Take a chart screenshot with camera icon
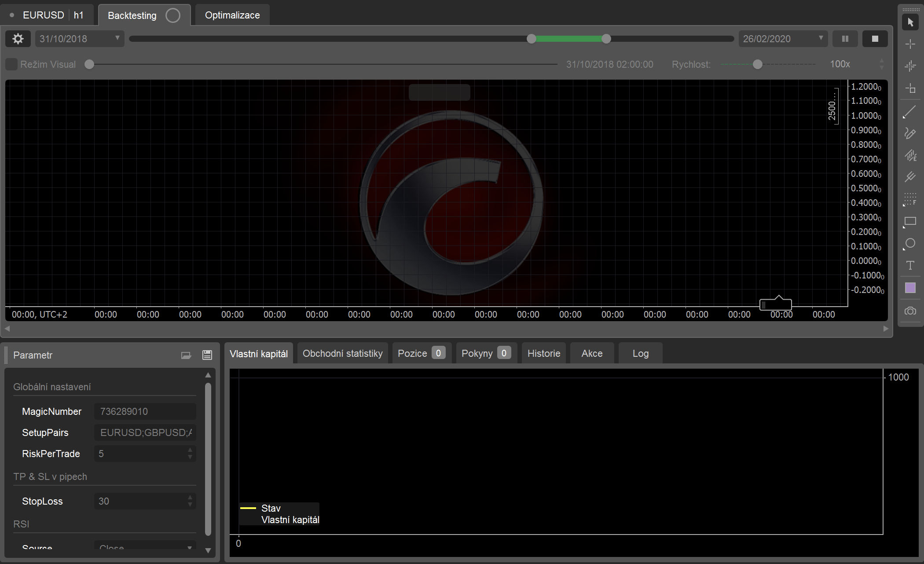The width and height of the screenshot is (924, 564). click(910, 311)
